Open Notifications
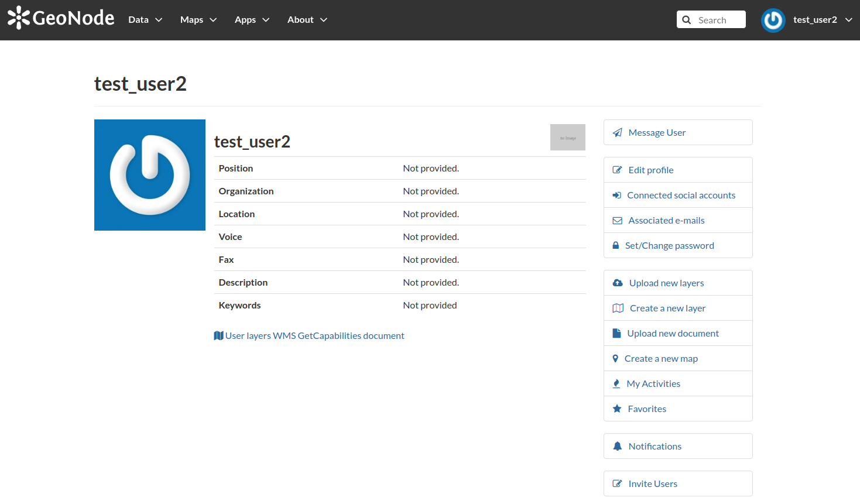 [x=678, y=446]
